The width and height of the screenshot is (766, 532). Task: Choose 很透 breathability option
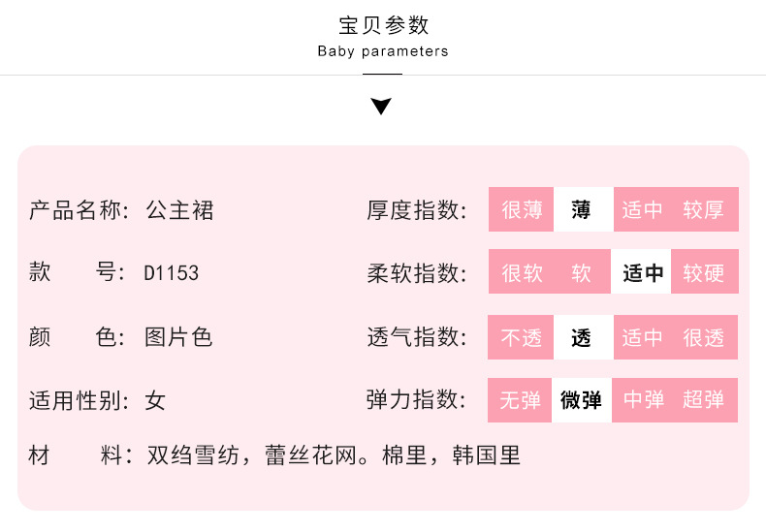pos(704,337)
